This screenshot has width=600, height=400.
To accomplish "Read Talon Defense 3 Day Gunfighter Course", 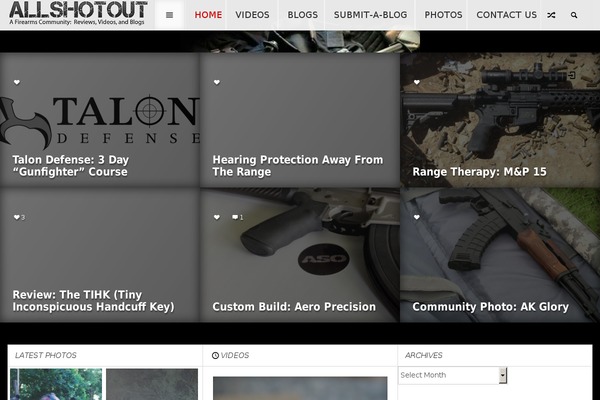I will click(x=70, y=166).
